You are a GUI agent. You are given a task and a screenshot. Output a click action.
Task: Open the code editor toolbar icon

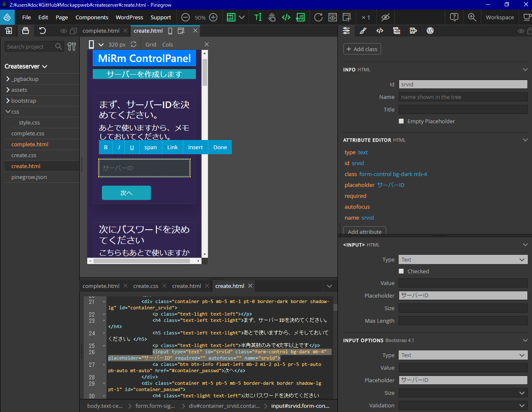pos(286,17)
